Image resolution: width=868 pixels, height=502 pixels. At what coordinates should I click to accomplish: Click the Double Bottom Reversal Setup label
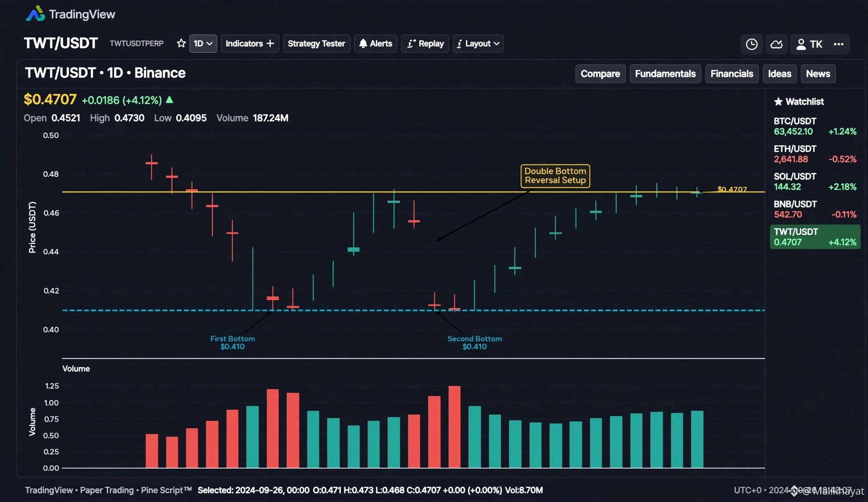[x=555, y=176]
